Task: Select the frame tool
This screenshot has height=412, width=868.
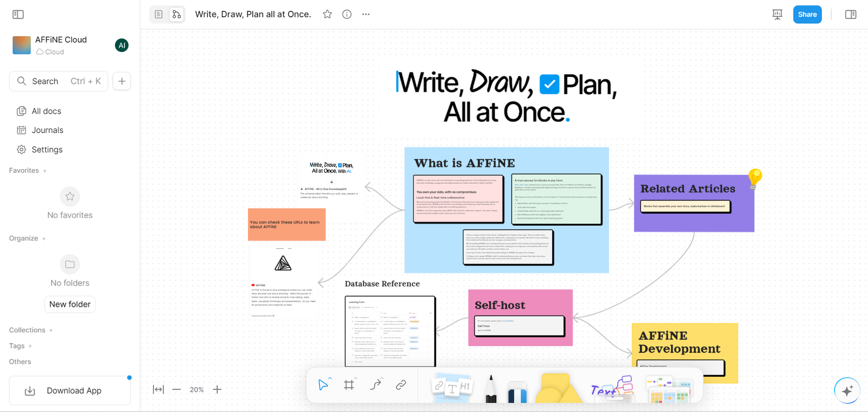Action: 349,385
